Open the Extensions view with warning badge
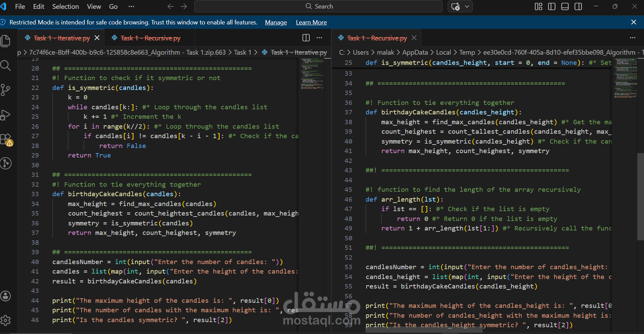This screenshot has height=334, width=644. click(6, 139)
